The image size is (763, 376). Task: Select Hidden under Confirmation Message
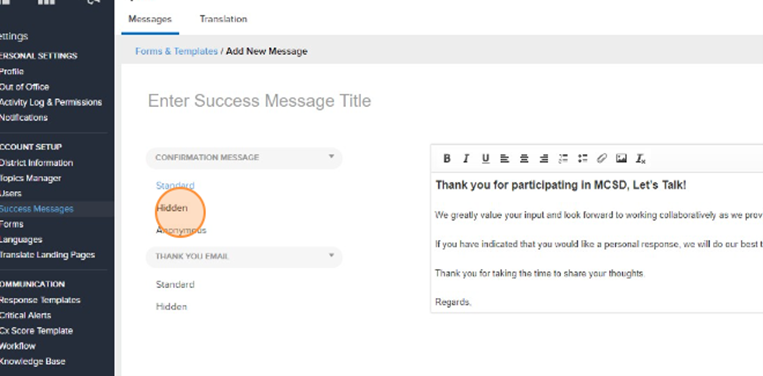(172, 208)
